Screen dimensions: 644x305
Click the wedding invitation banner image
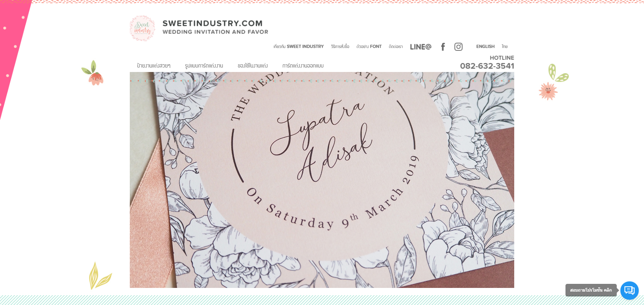tap(322, 180)
